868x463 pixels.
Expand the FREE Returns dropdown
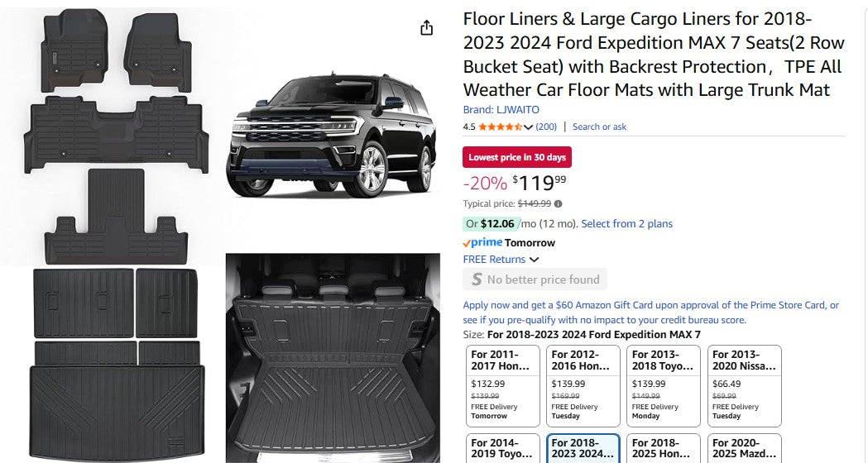pyautogui.click(x=534, y=260)
